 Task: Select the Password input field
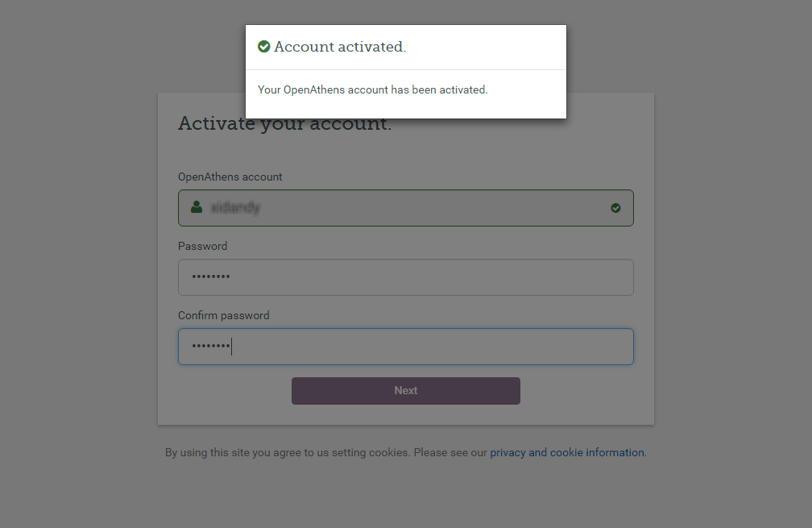(405, 276)
